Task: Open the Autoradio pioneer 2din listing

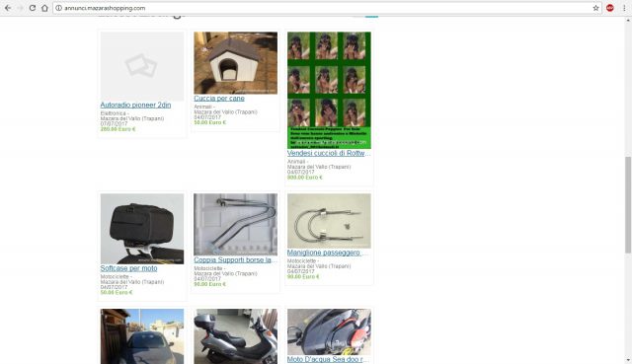Action: click(135, 105)
